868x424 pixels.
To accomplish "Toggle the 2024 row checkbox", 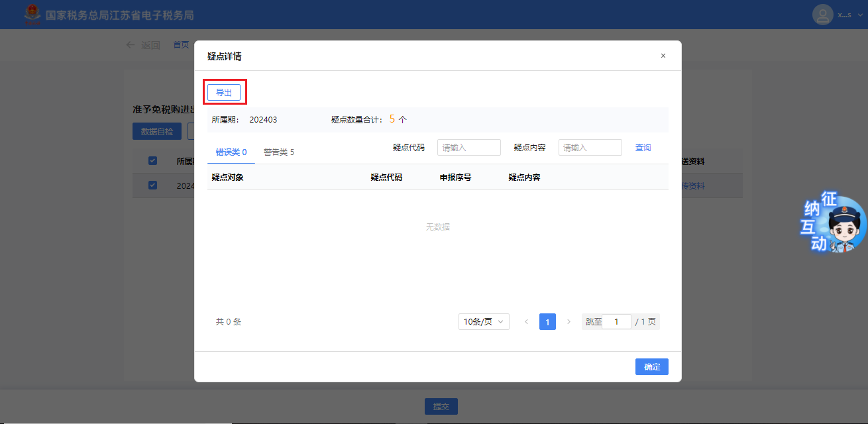I will 152,185.
